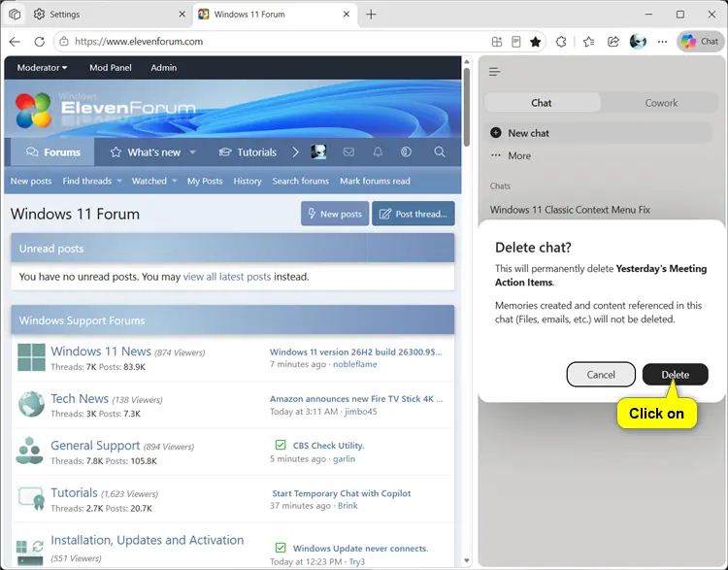728x570 pixels.
Task: Toggle forum style variation half-circle icon
Action: [407, 151]
